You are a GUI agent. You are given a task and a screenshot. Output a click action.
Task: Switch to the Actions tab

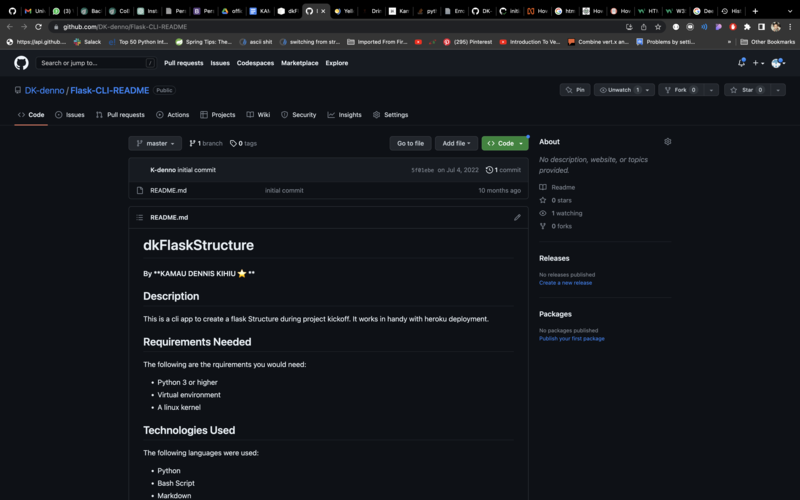(x=173, y=115)
